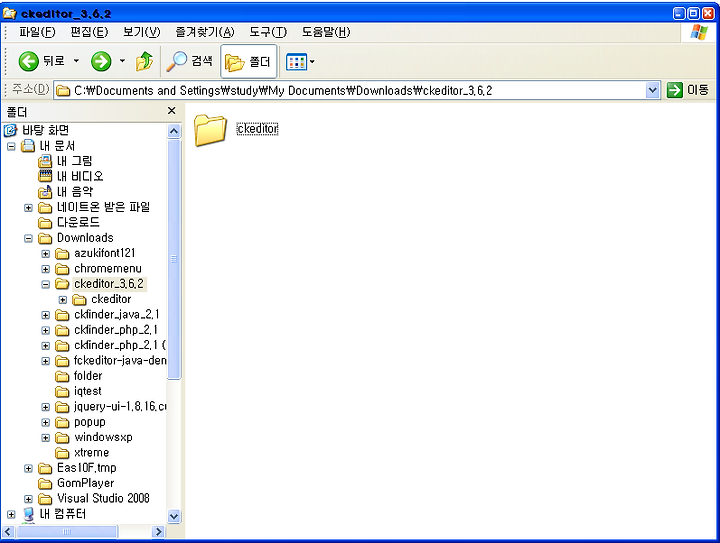Open the address bar dropdown arrow
The width and height of the screenshot is (720, 543).
point(652,90)
